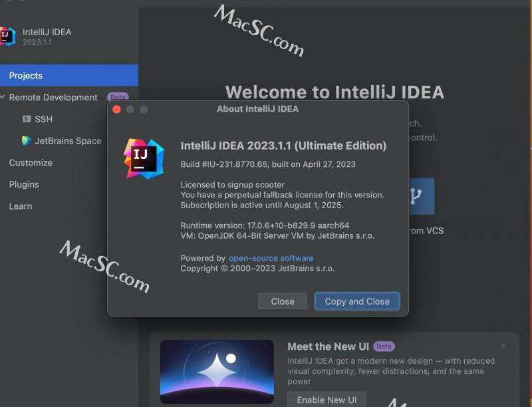
Task: Click the Beta badge next to Meet the New UI
Action: (384, 346)
